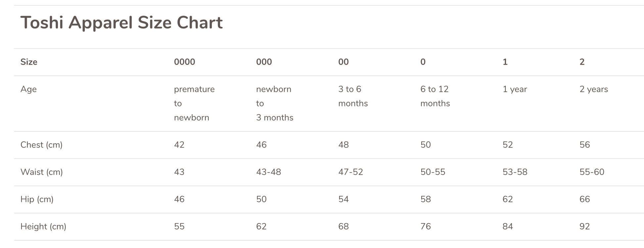This screenshot has width=644, height=248.
Task: Click the 2 years age cell
Action: click(594, 89)
